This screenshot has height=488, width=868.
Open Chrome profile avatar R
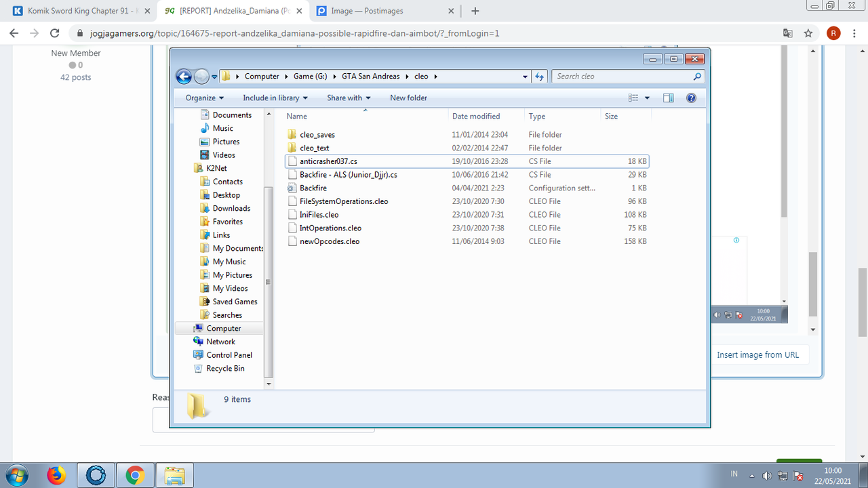[833, 33]
